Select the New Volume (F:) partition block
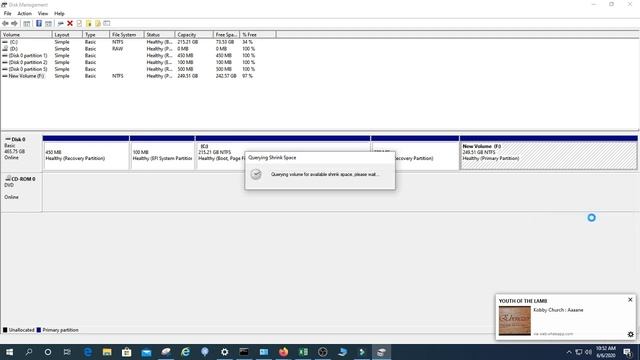 548,153
